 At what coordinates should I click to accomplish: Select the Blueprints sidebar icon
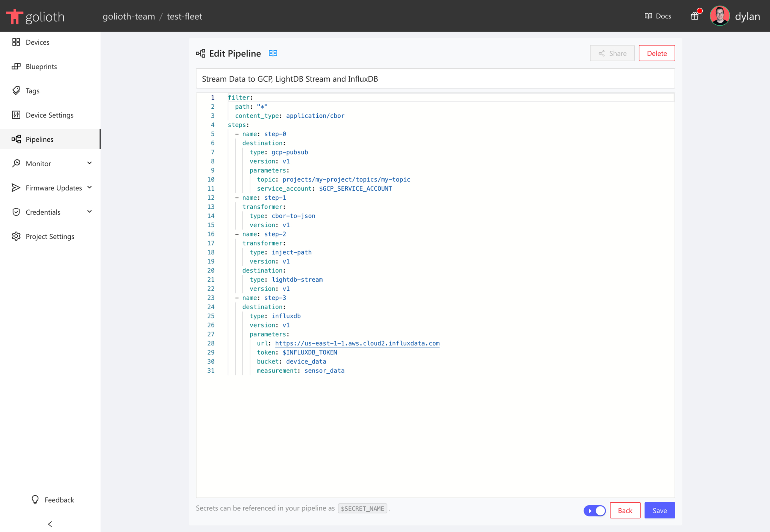click(16, 66)
